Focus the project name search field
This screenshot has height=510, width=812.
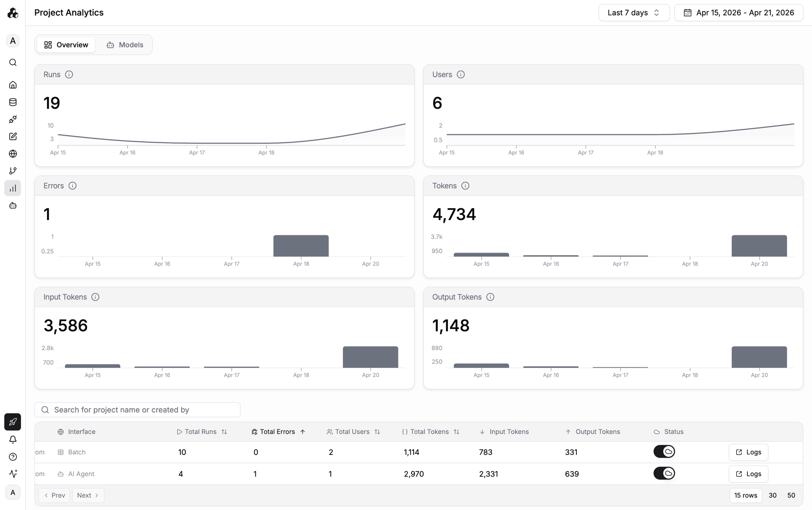(137, 410)
